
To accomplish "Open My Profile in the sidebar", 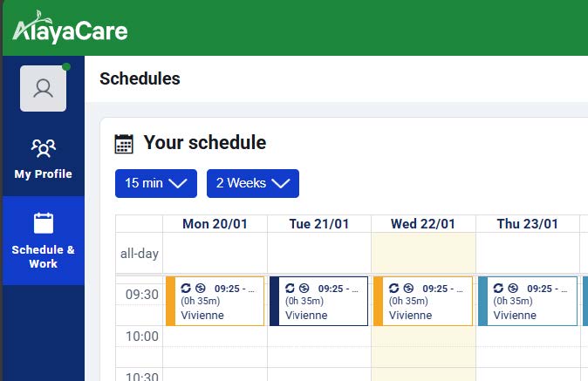I will (43, 159).
